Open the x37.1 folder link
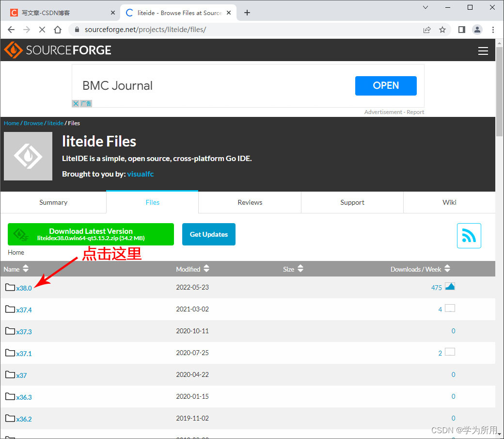Image resolution: width=504 pixels, height=439 pixels. point(24,354)
